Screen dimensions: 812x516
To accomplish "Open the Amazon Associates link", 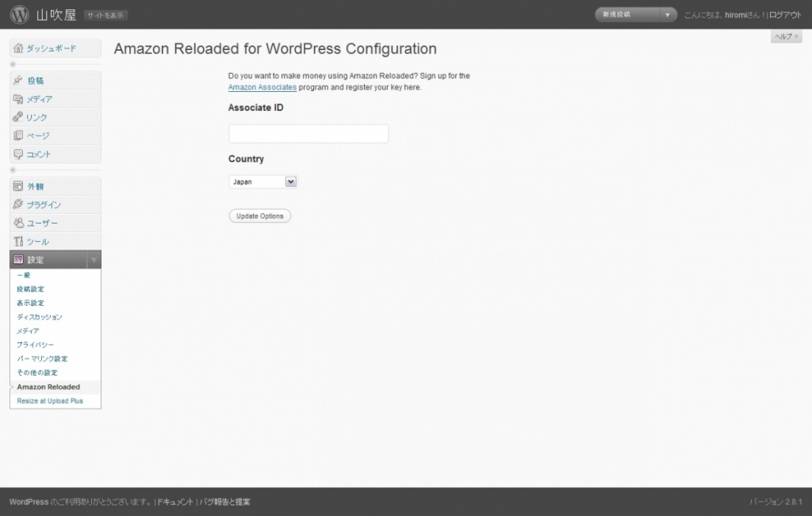I will tap(262, 87).
